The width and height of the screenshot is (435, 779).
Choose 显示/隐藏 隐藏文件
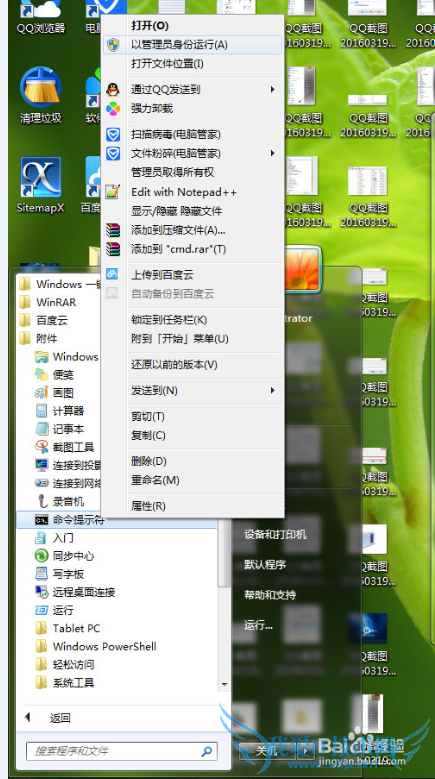[193, 211]
